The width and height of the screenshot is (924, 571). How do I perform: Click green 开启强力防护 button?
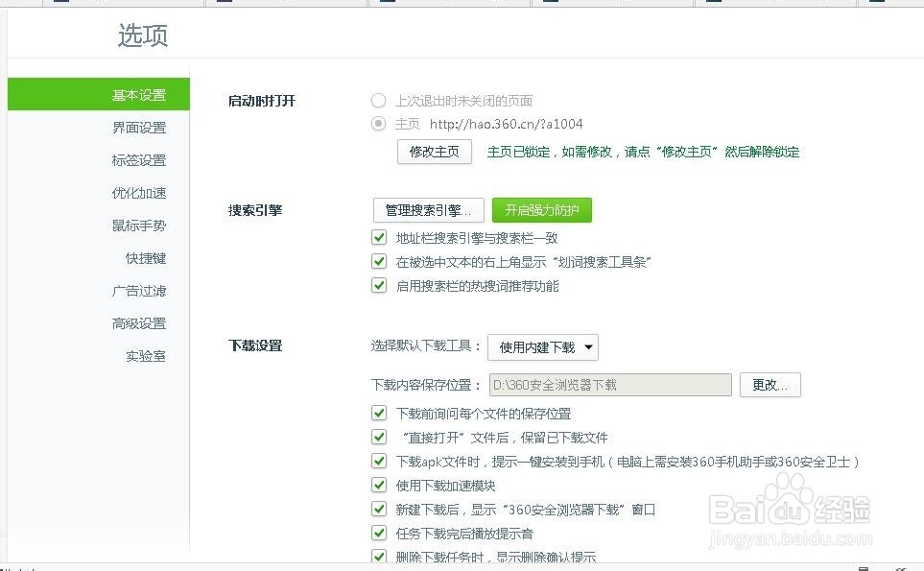click(541, 210)
